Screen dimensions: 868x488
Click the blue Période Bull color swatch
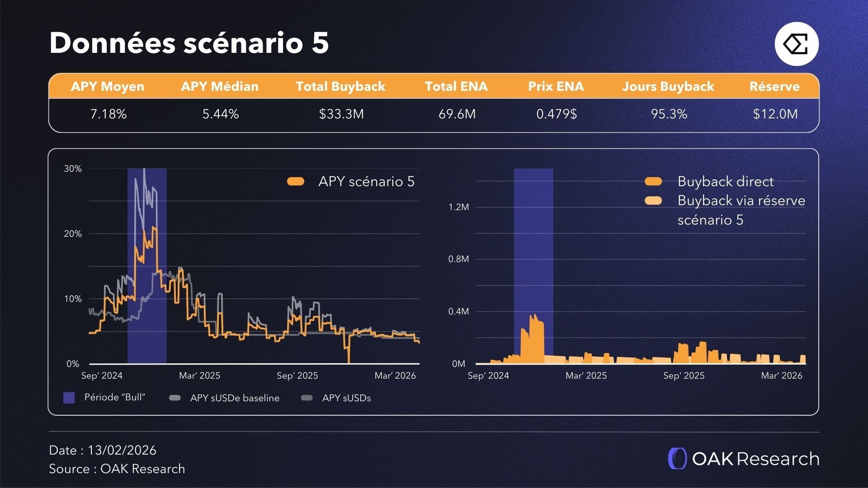(69, 398)
